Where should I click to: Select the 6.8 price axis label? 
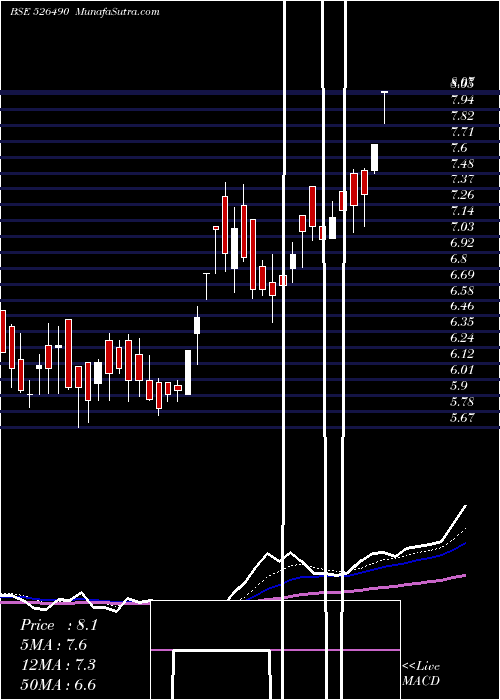tap(459, 258)
